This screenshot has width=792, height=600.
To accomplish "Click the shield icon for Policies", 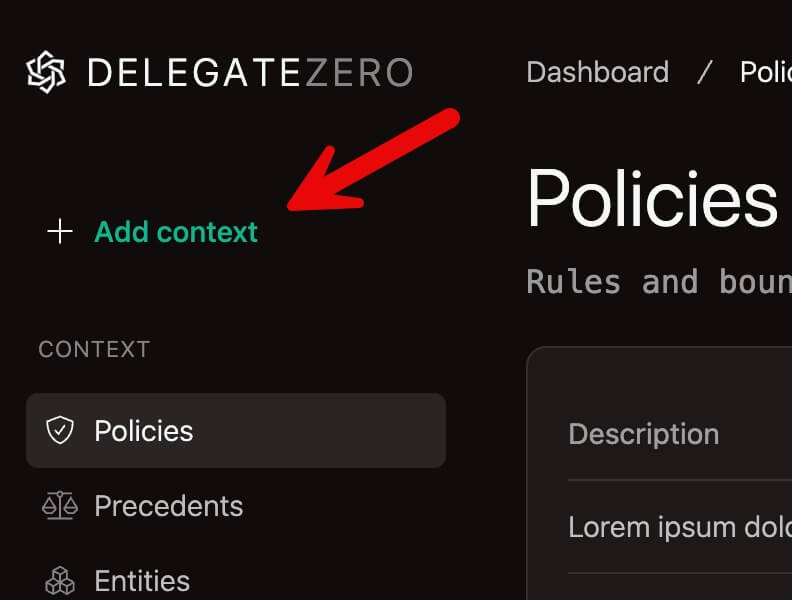I will click(x=60, y=431).
